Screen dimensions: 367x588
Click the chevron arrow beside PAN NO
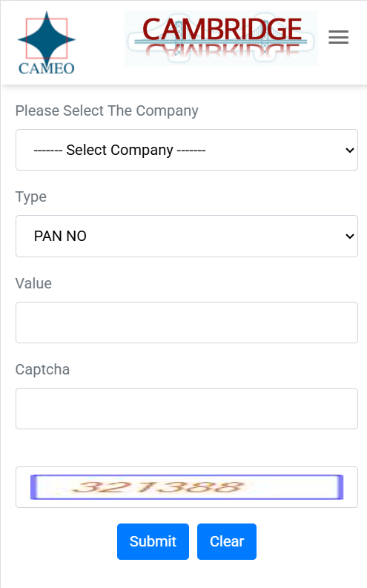point(350,237)
